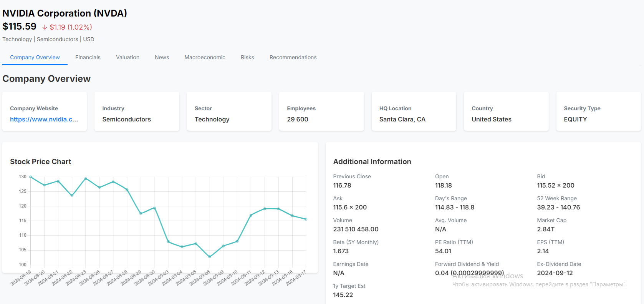Select the HQ Location Santa Clara card

(x=414, y=111)
